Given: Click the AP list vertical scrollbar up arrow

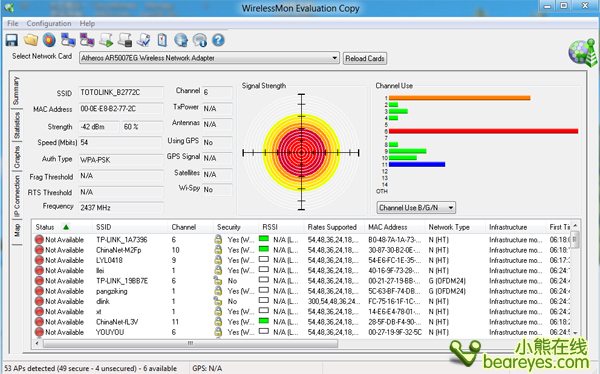Looking at the screenshot, I should (575, 226).
